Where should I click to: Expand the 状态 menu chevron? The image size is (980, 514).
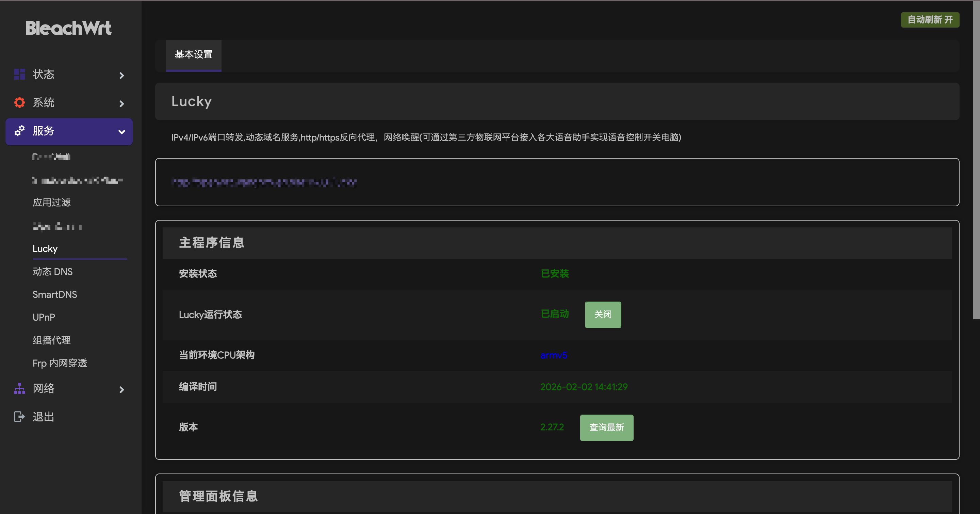coord(122,75)
